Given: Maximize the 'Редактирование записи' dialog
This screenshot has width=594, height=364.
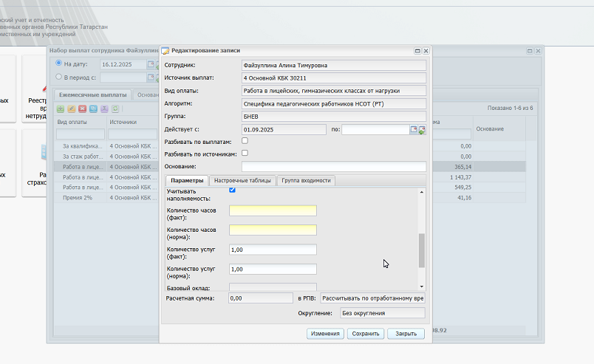Looking at the screenshot, I should 417,51.
